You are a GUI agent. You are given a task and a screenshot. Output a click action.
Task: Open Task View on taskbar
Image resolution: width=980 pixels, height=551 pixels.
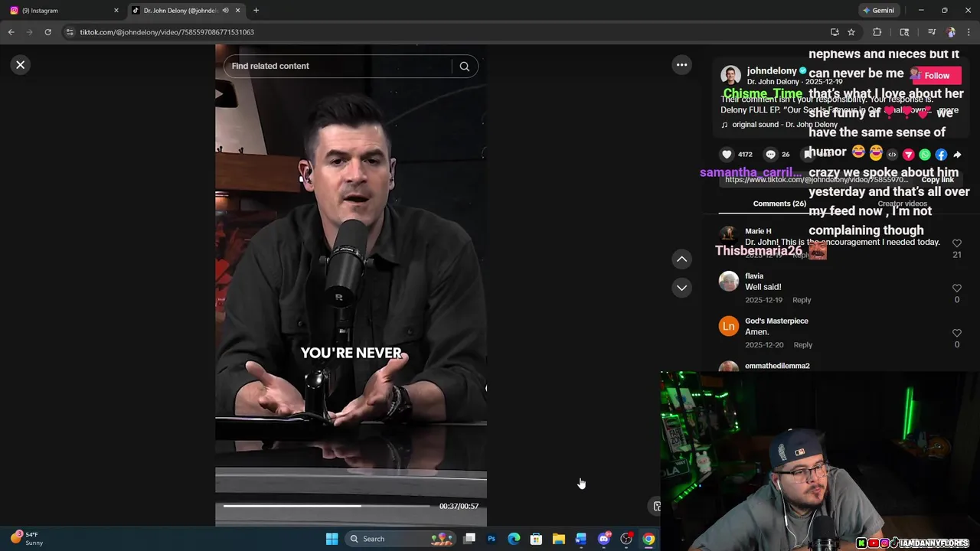pyautogui.click(x=469, y=539)
